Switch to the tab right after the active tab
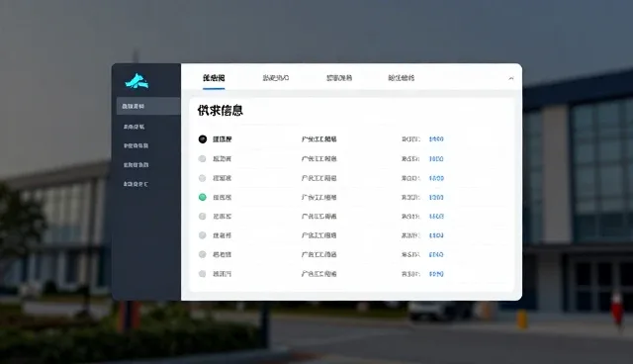Image resolution: width=633 pixels, height=364 pixels. pyautogui.click(x=276, y=78)
